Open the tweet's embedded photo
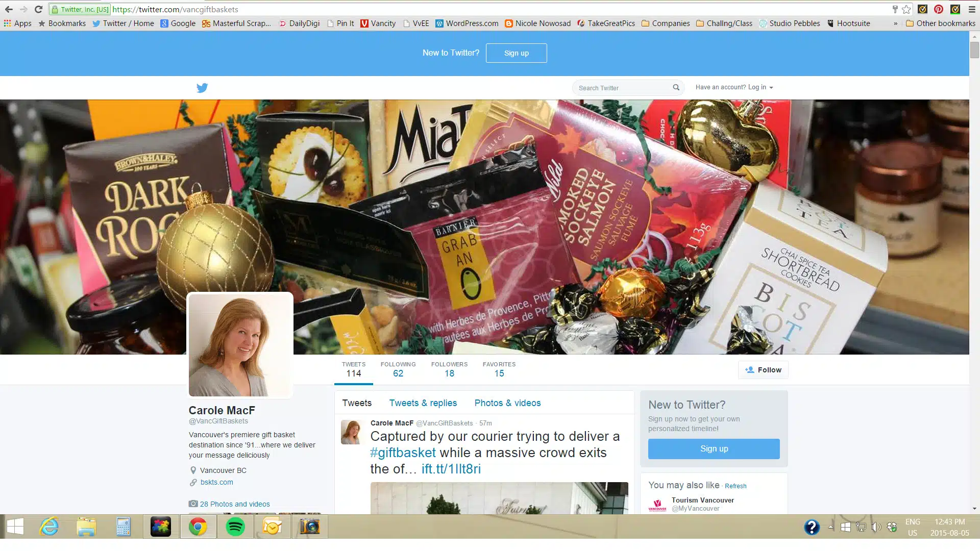Viewport: 980px width, 551px height. tap(499, 498)
